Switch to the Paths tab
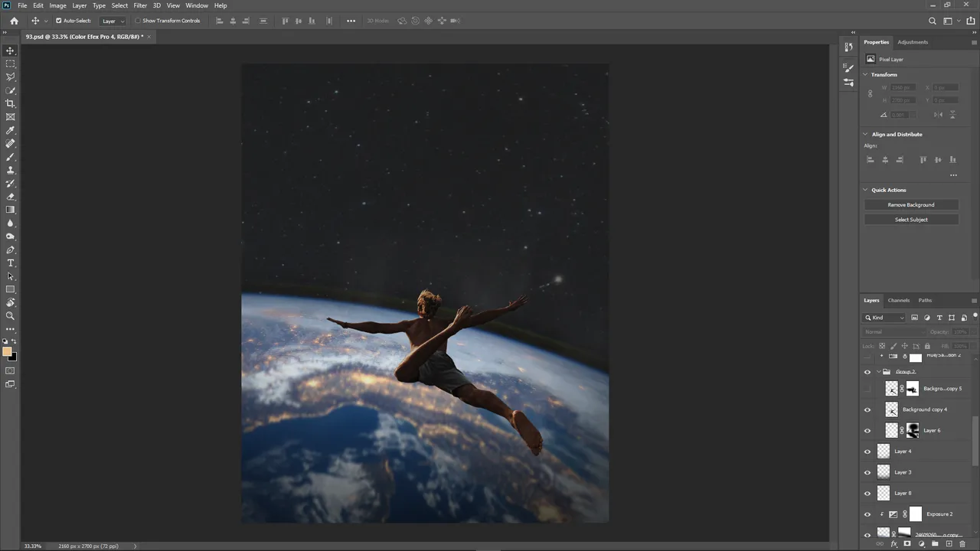The height and width of the screenshot is (551, 980). click(x=925, y=300)
